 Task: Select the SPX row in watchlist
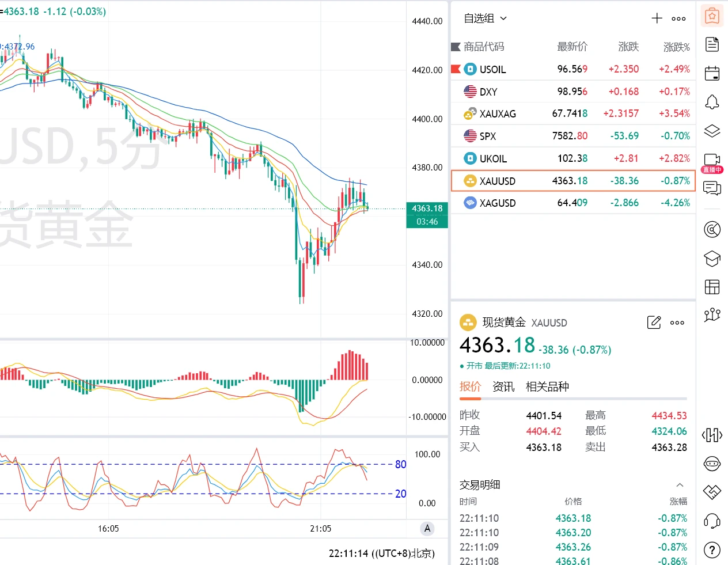click(573, 136)
